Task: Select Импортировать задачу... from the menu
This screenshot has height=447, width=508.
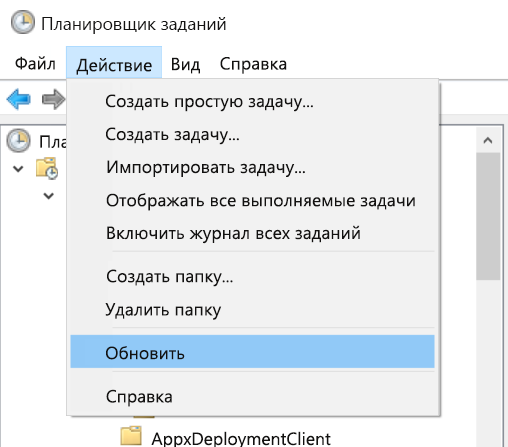Action: 252,167
